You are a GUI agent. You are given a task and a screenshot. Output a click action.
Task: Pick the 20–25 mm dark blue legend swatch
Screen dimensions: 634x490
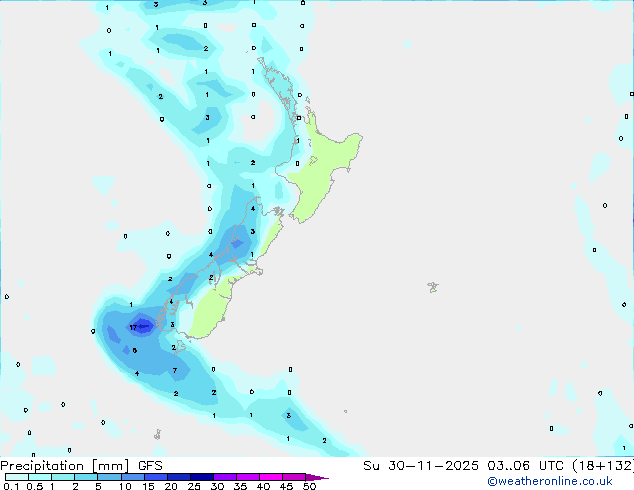click(178, 477)
